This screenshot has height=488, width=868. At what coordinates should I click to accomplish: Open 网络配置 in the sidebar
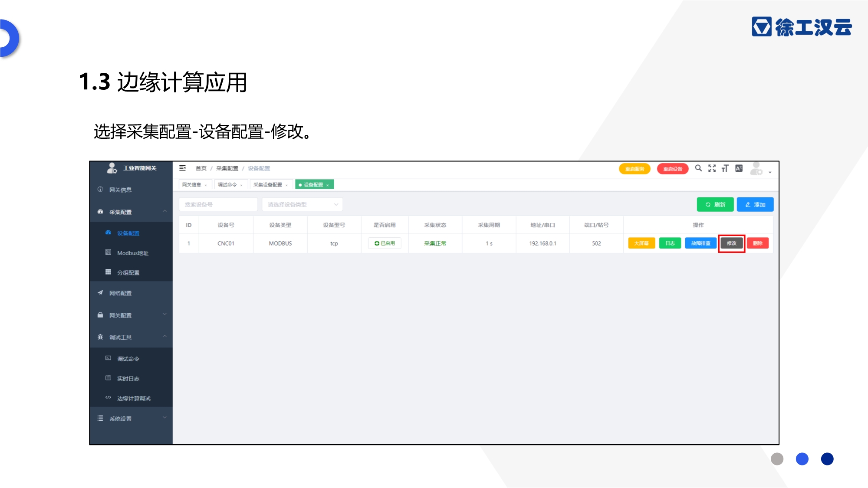(131, 293)
